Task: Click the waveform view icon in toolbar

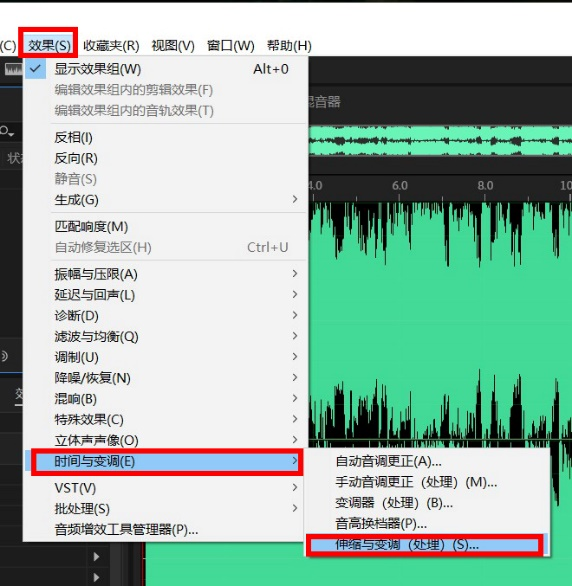Action: coord(13,69)
